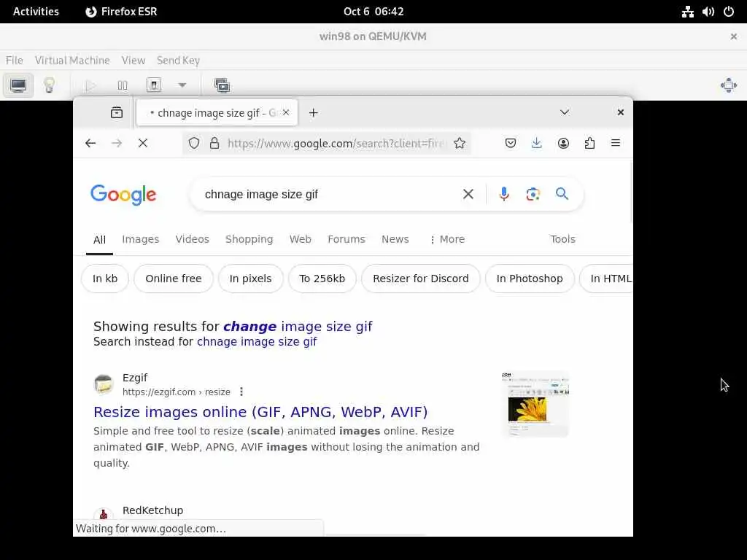The width and height of the screenshot is (747, 560).
Task: Click the shut down virtual machine icon
Action: click(x=154, y=85)
